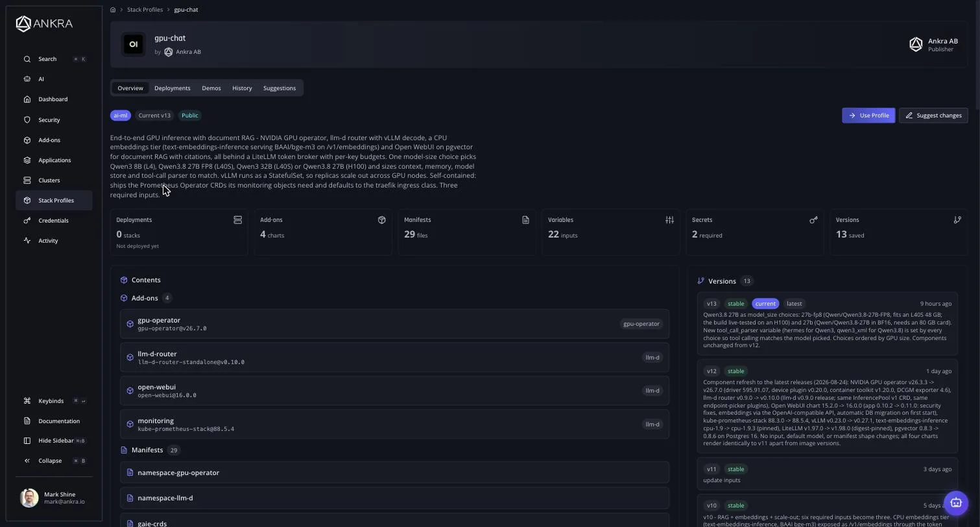Click the current badge on v13
The width and height of the screenshot is (980, 527).
765,304
